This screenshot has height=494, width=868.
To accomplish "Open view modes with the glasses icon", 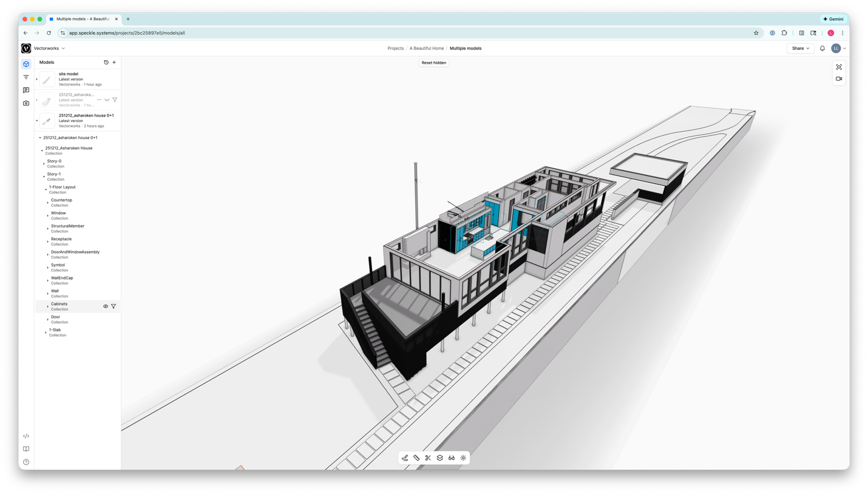I will [451, 458].
